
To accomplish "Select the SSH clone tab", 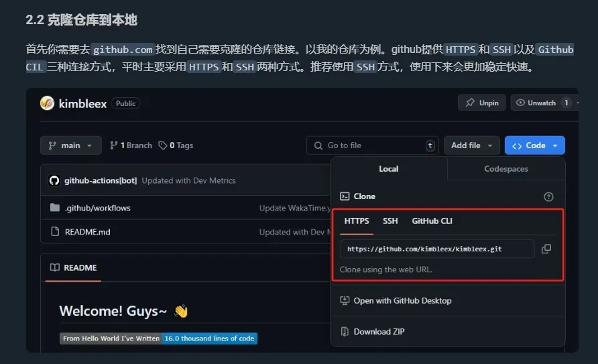I will 390,221.
